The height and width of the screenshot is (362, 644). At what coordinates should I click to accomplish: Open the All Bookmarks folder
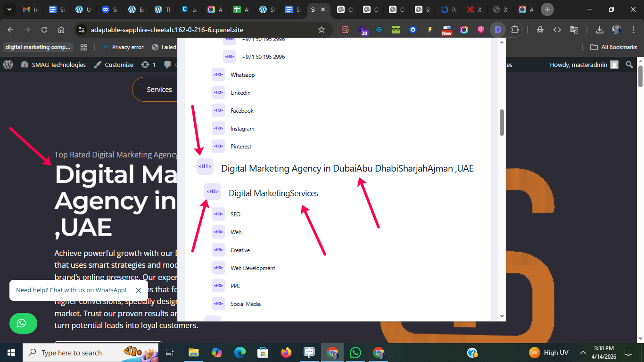point(614,47)
